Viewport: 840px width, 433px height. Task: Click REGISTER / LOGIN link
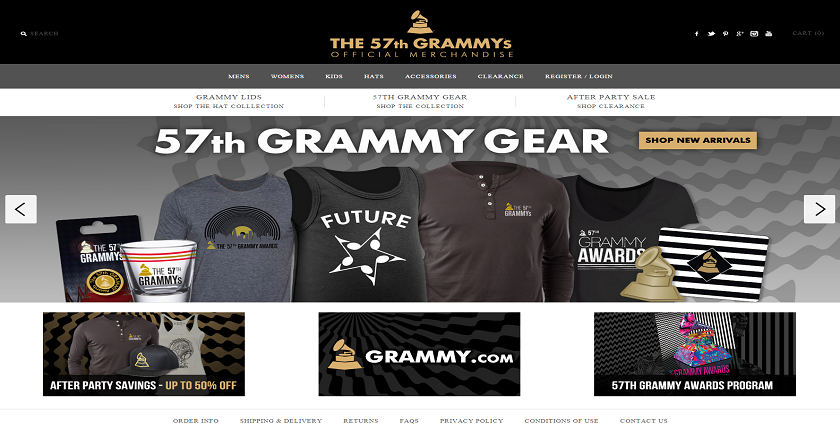[x=579, y=76]
